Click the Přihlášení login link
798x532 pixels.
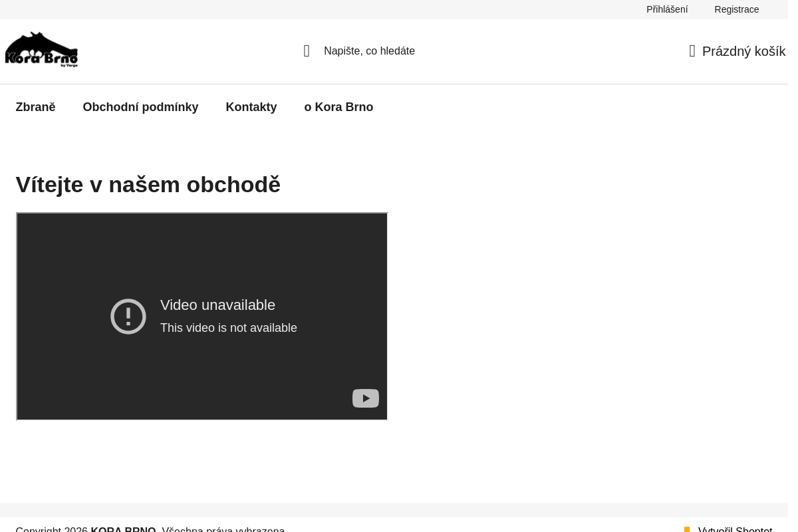tap(667, 9)
